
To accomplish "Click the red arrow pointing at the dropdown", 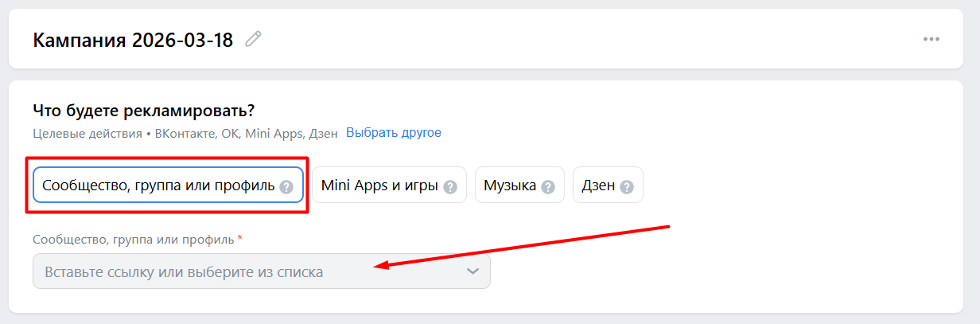I will coord(525,247).
